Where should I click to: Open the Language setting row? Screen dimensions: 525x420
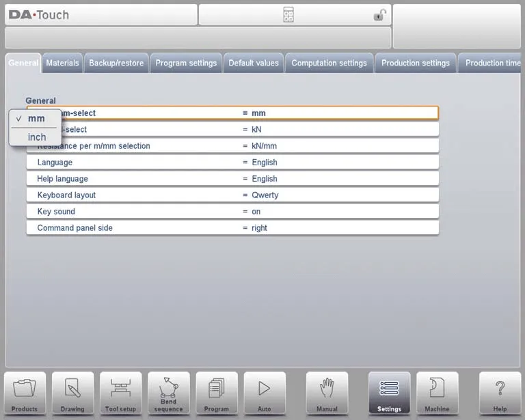pos(232,163)
